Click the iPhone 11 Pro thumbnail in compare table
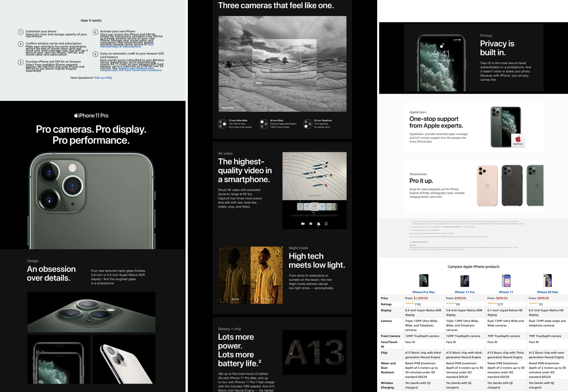This screenshot has width=568, height=392. [464, 281]
